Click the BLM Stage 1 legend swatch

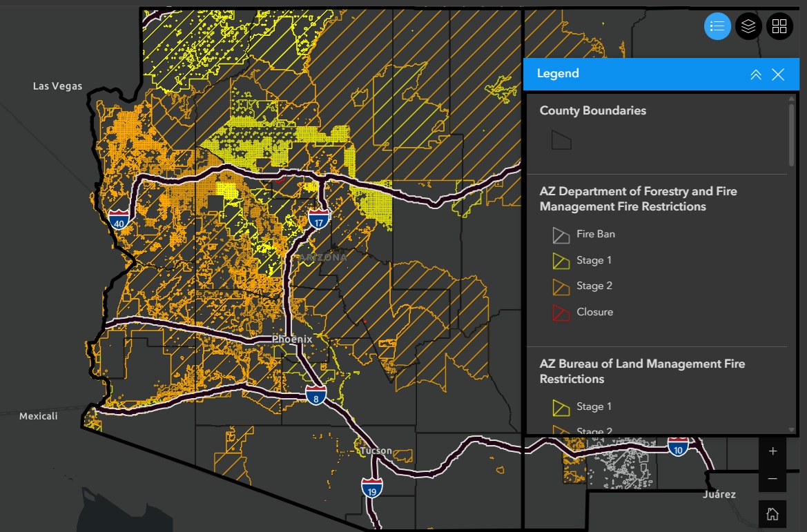561,408
